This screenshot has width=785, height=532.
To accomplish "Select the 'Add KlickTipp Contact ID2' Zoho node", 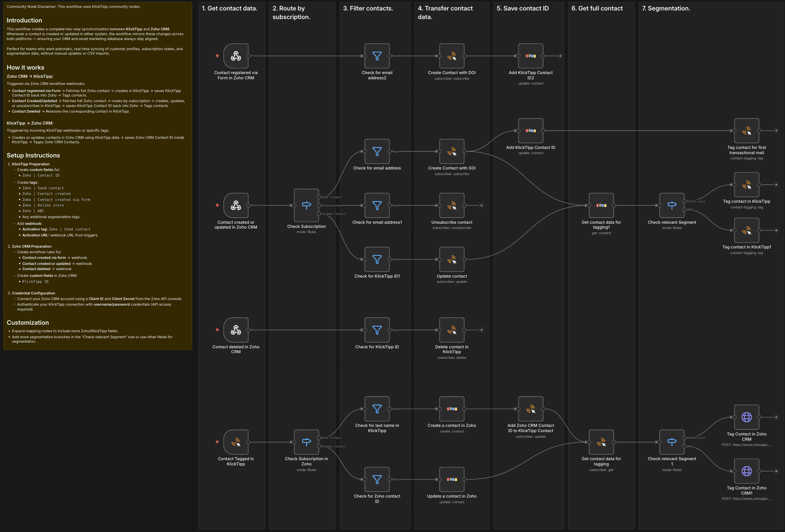I will (x=531, y=56).
